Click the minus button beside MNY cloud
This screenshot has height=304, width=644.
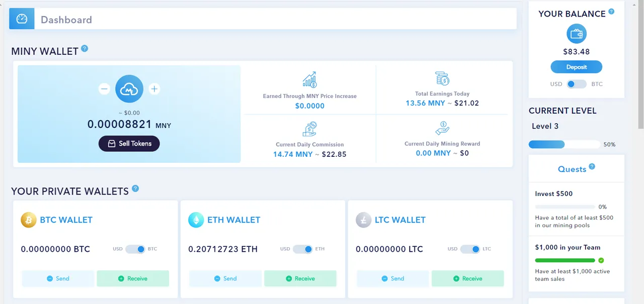[104, 89]
